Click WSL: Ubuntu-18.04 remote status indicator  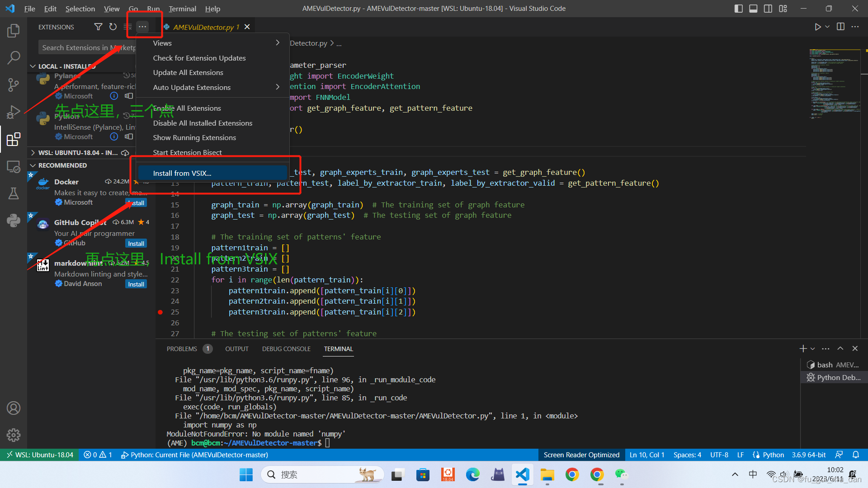pos(40,455)
